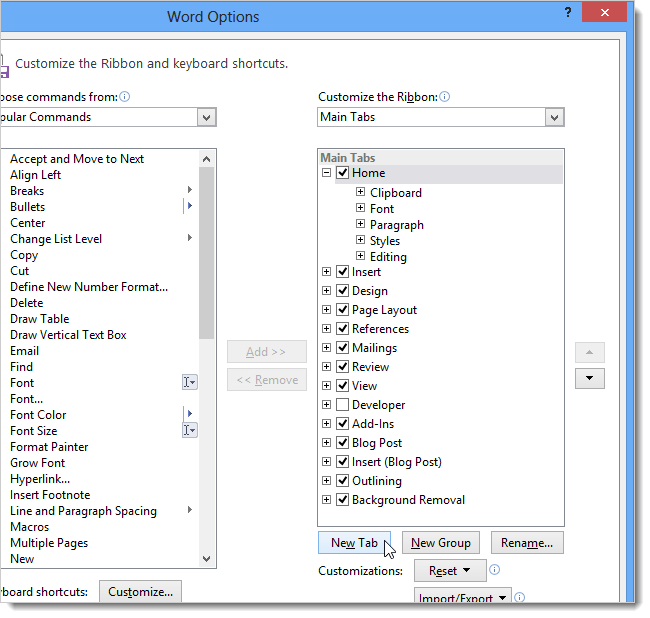Toggle the Page Layout checkbox
Viewport: 650px width, 618px height.
click(342, 309)
